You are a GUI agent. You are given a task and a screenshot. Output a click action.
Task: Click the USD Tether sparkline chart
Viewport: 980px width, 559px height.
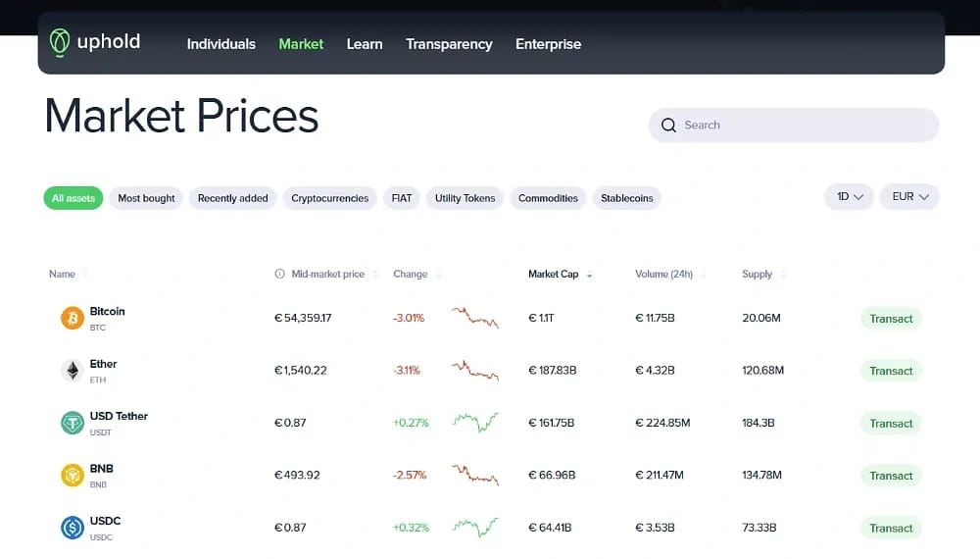click(475, 422)
